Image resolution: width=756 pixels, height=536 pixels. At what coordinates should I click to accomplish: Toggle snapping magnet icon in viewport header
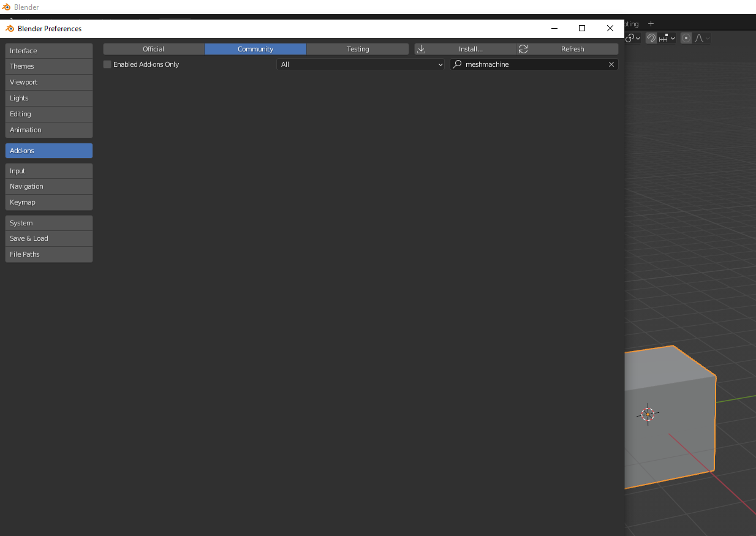[x=651, y=38]
